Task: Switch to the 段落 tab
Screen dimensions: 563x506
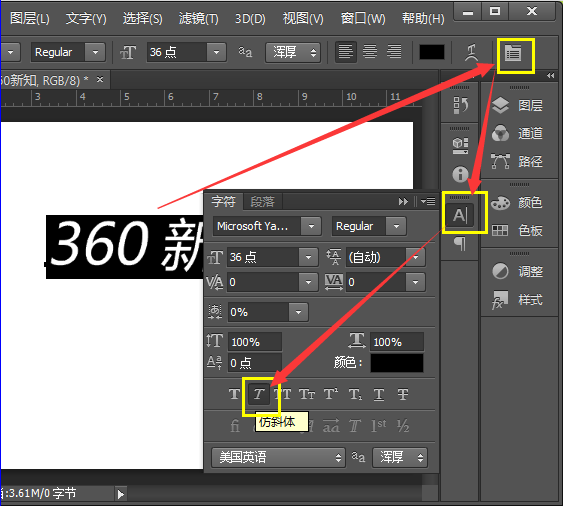Action: click(x=262, y=201)
